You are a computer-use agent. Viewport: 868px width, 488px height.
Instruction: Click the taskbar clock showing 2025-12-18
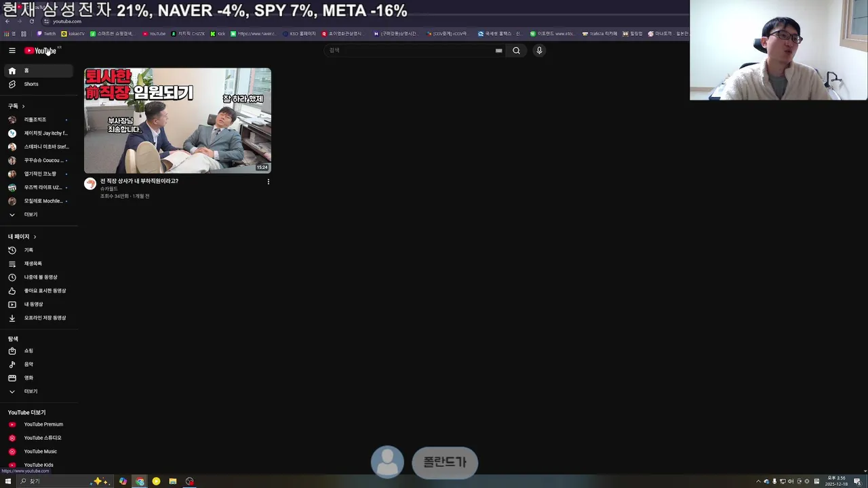[837, 481]
